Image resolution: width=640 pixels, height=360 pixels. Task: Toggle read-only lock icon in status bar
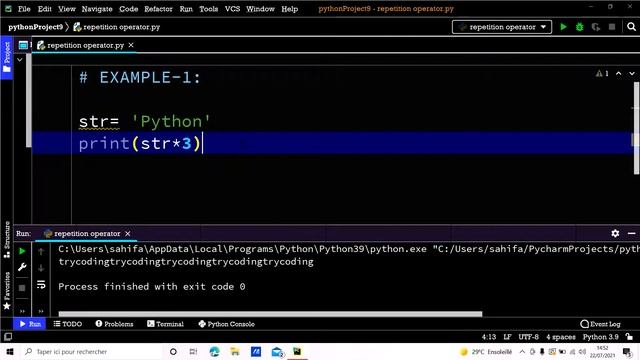[629, 337]
